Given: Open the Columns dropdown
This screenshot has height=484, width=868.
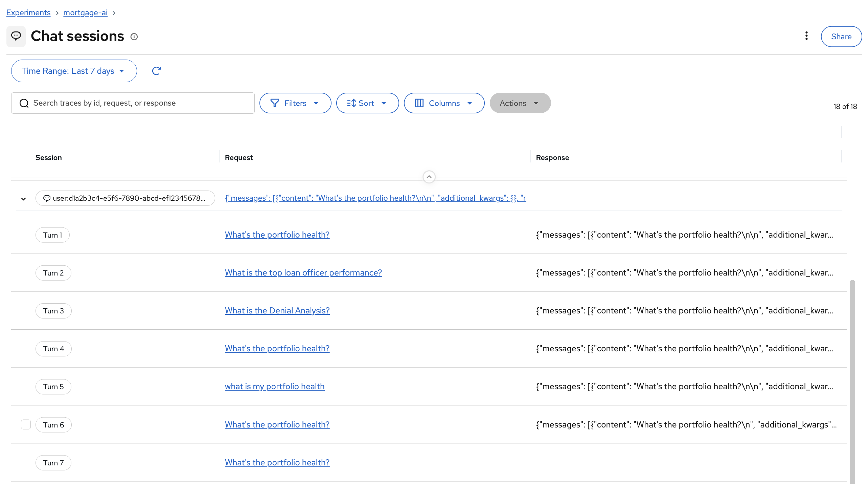Looking at the screenshot, I should [444, 103].
